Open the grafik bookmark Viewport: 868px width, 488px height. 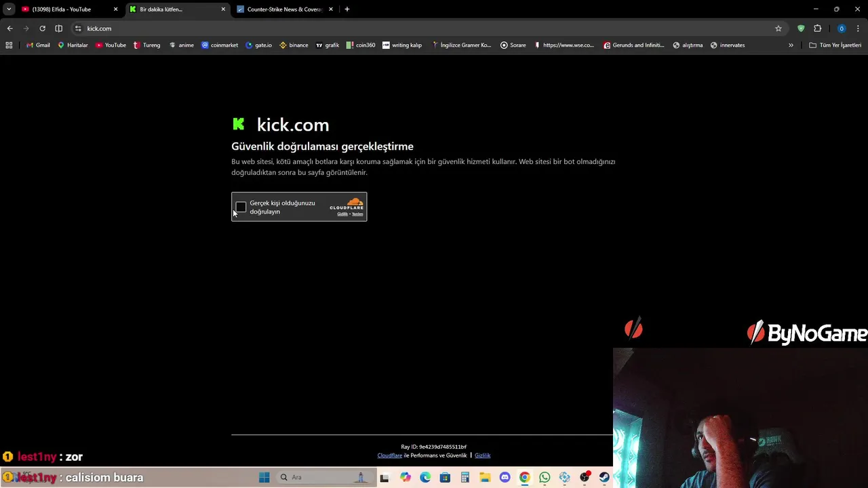(x=328, y=45)
